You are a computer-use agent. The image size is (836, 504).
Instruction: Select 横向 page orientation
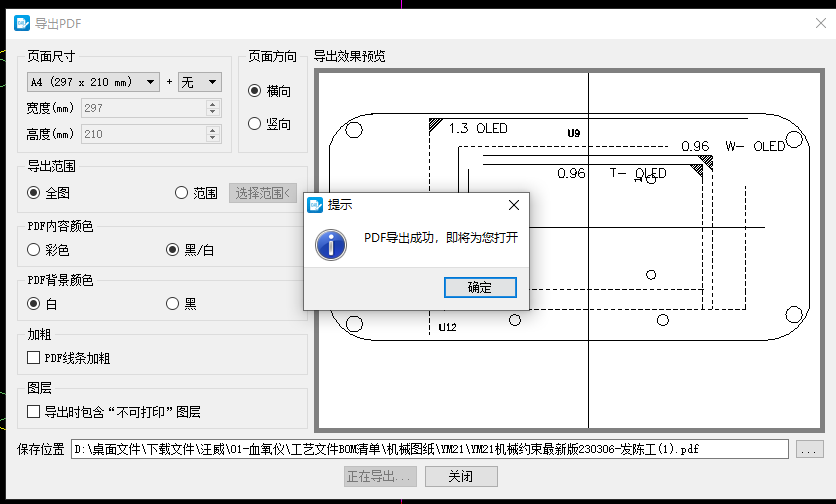[269, 91]
